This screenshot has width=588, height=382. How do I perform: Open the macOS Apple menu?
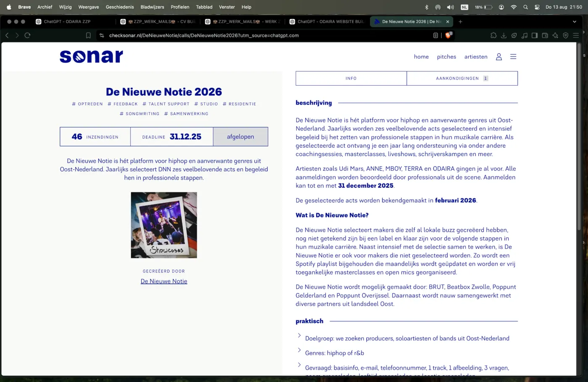9,7
